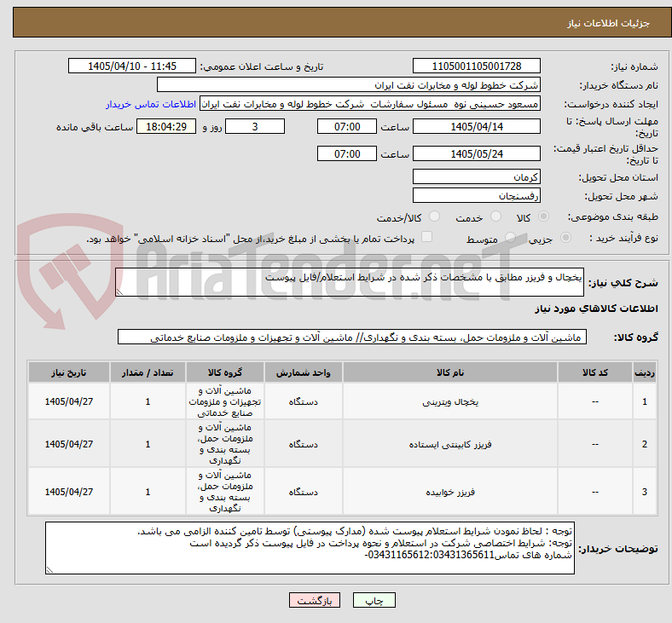
Task: Click the response deadline time 07:00 field
Action: pyautogui.click(x=347, y=127)
